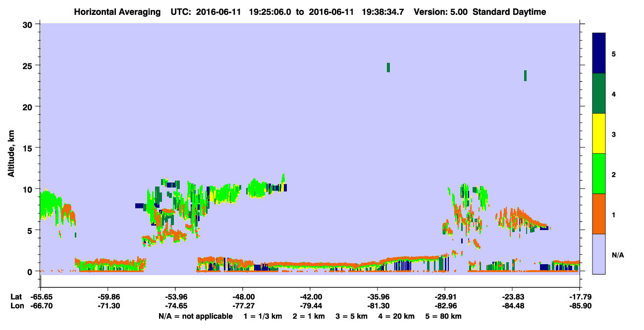Click the dark green color bar segment labeled 4
Viewport: 644px width, 330px height.
[x=599, y=94]
